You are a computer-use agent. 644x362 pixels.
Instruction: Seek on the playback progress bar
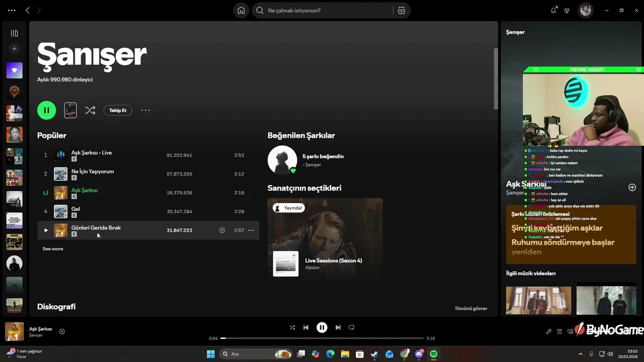322,338
